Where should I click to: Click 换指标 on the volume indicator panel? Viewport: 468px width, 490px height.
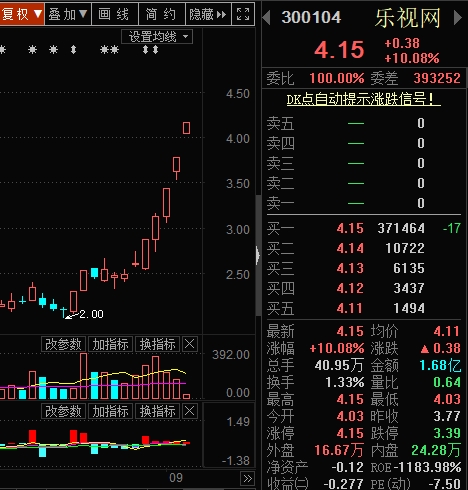(x=157, y=344)
